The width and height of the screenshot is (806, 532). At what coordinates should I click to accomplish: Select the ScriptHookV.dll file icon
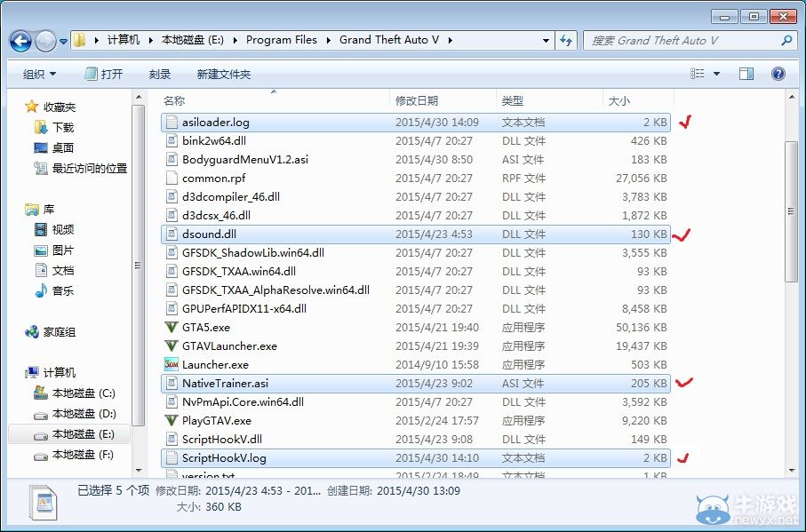172,439
